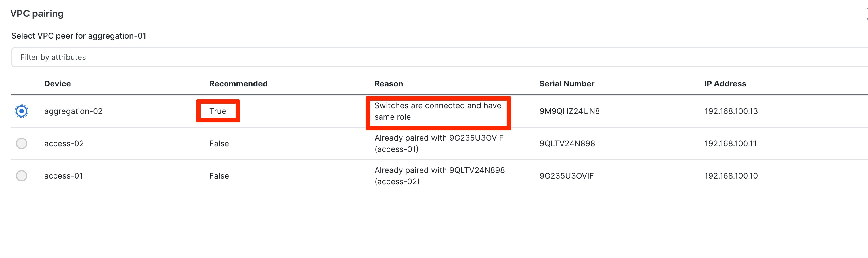Click the access-01 device name
The height and width of the screenshot is (258, 868).
point(63,175)
